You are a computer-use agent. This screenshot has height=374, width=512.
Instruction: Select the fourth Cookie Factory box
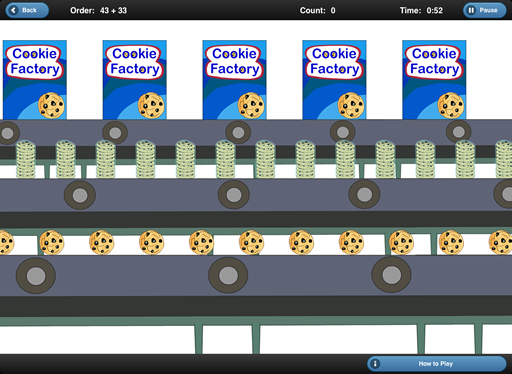[334, 80]
